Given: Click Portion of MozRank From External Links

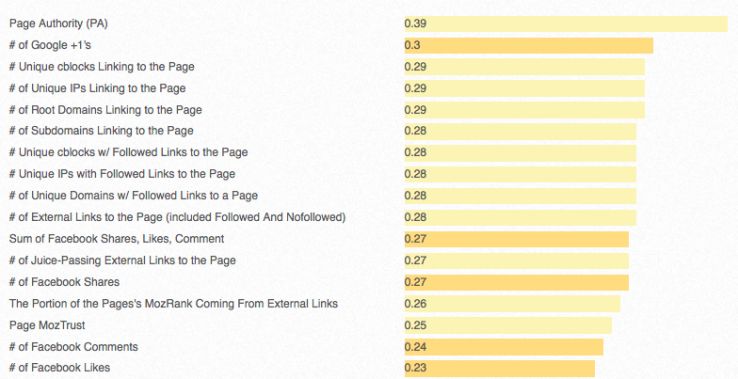Looking at the screenshot, I should pos(173,304).
